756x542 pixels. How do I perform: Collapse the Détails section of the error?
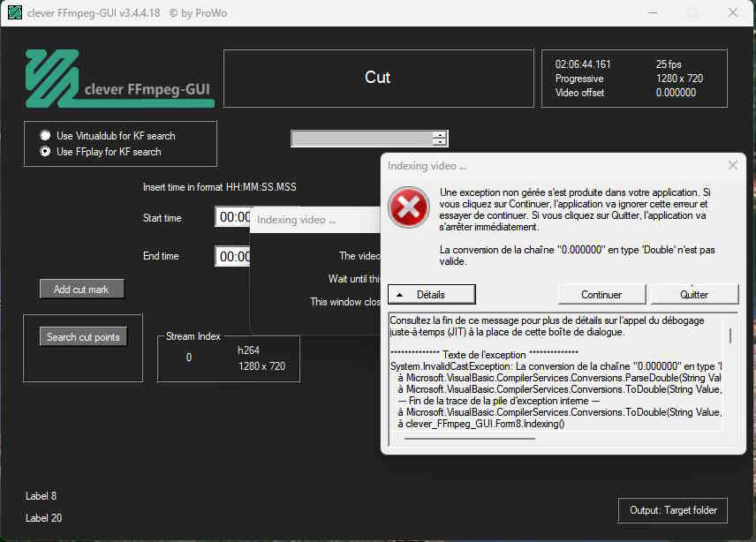click(x=432, y=294)
